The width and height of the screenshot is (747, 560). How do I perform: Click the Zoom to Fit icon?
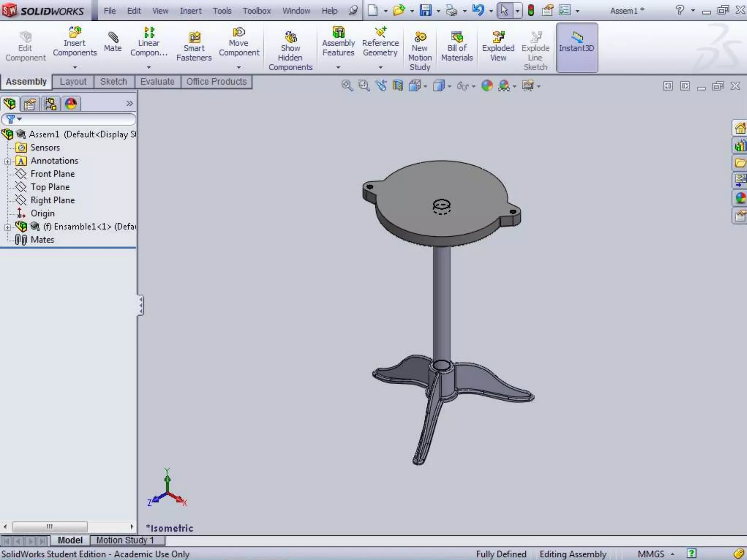(347, 86)
